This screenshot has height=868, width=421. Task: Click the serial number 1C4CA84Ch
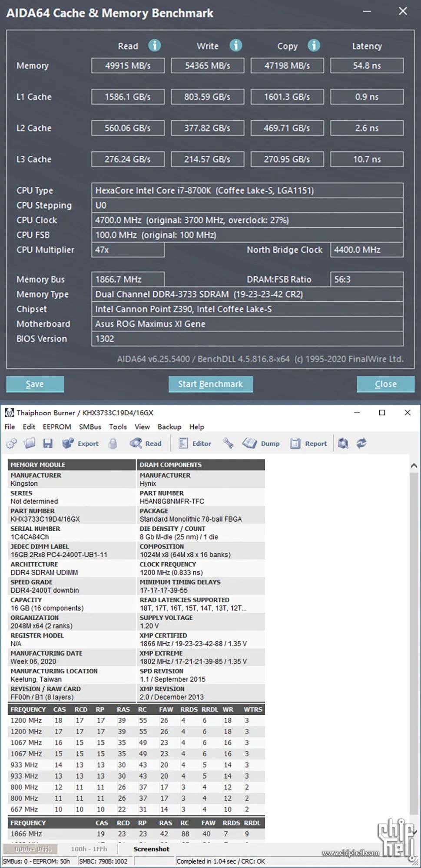(x=30, y=537)
